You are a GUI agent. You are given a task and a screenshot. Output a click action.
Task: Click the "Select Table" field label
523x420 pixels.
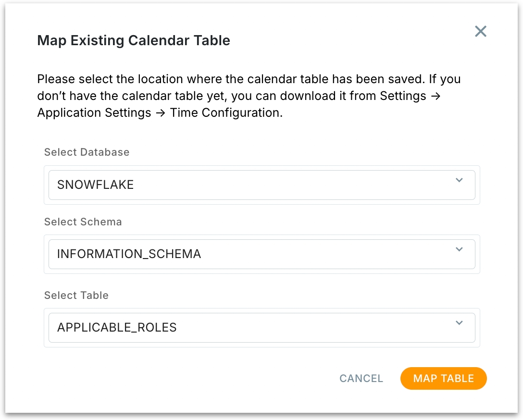(x=76, y=296)
